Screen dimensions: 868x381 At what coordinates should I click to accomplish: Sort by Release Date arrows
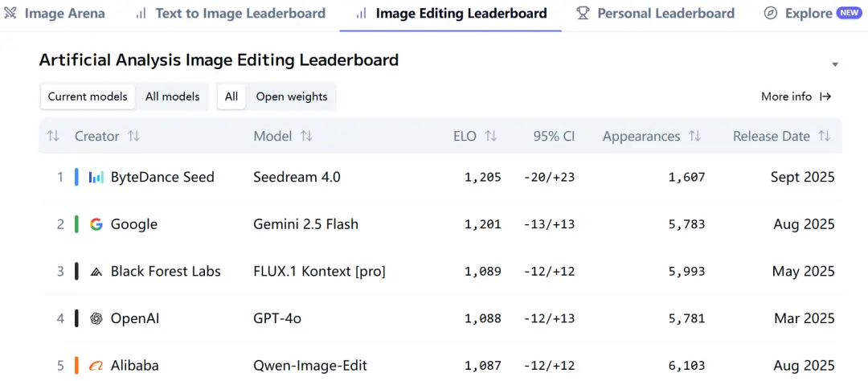[x=825, y=137]
